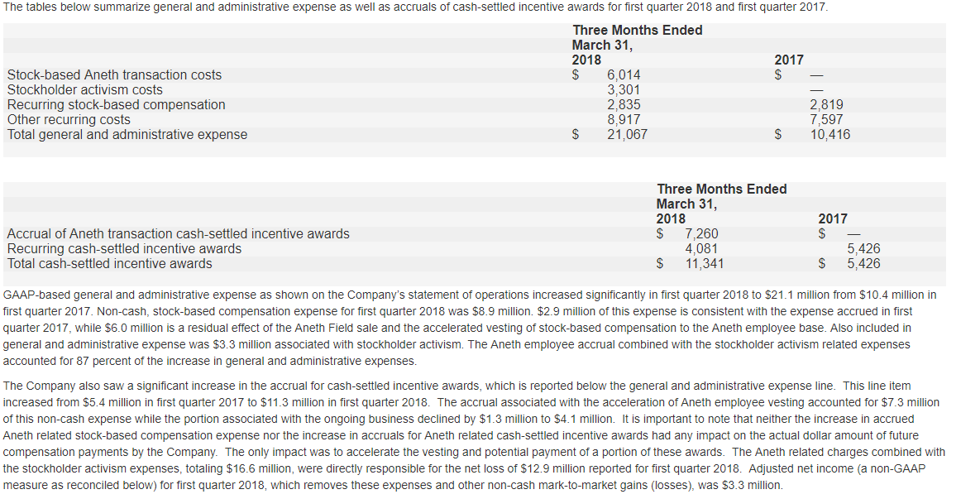The image size is (980, 499).
Task: Click the 7,260 accrual value
Action: [x=702, y=234]
